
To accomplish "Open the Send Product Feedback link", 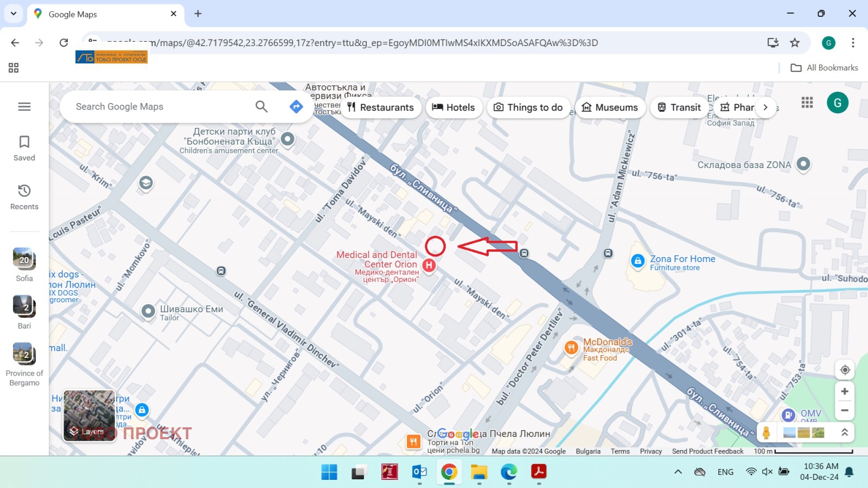I will tap(707, 451).
